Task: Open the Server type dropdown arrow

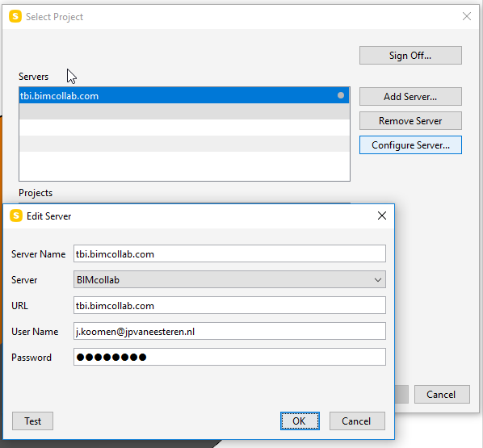Action: pyautogui.click(x=378, y=280)
